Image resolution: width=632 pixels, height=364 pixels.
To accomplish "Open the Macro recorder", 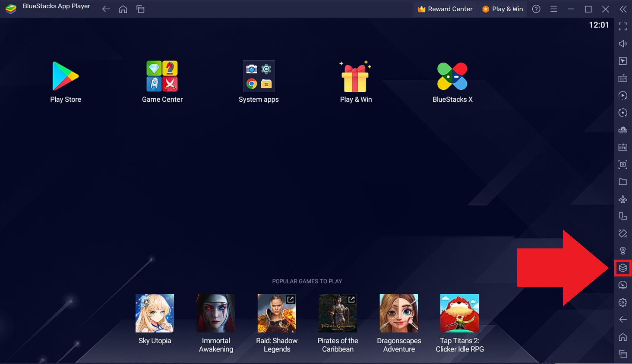I will point(623,95).
